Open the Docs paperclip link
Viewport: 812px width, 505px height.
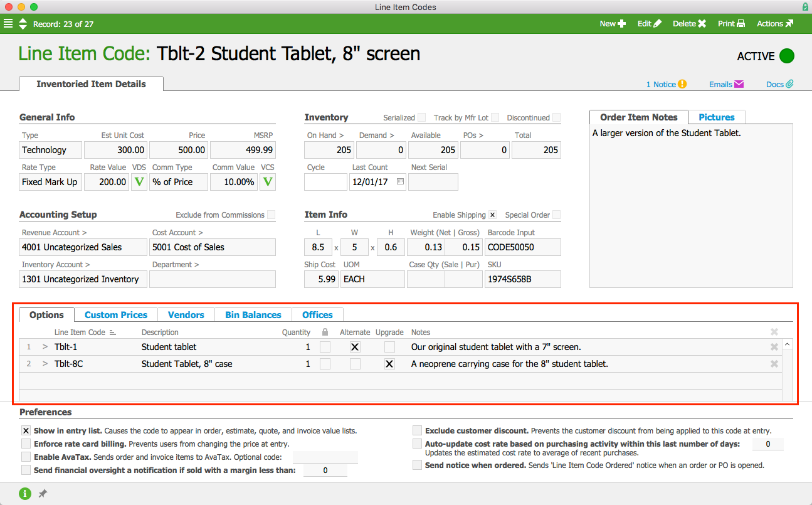[x=780, y=84]
